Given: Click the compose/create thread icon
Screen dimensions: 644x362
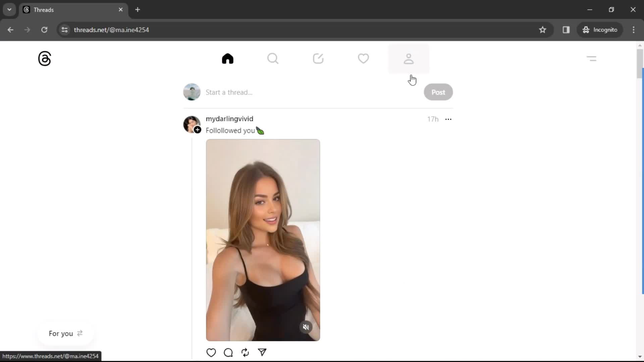Looking at the screenshot, I should pos(318,58).
